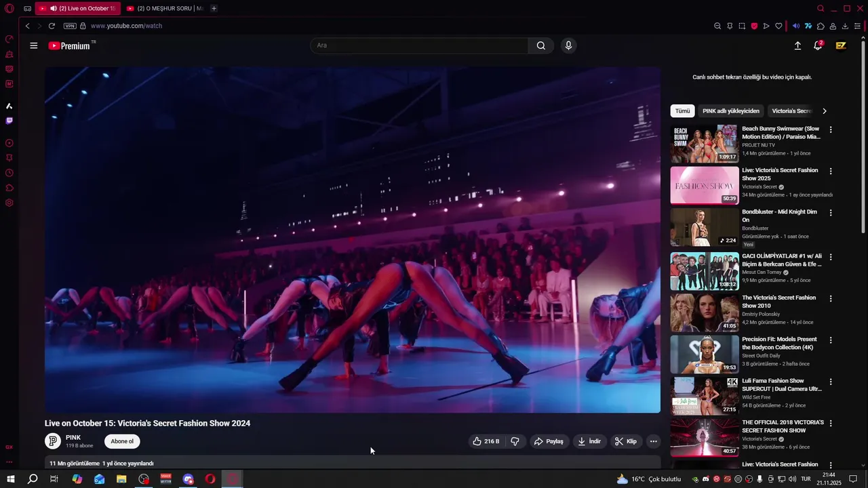Take a snapshot with the dashed-square icon
Screen dimensions: 868x488
pyautogui.click(x=742, y=26)
